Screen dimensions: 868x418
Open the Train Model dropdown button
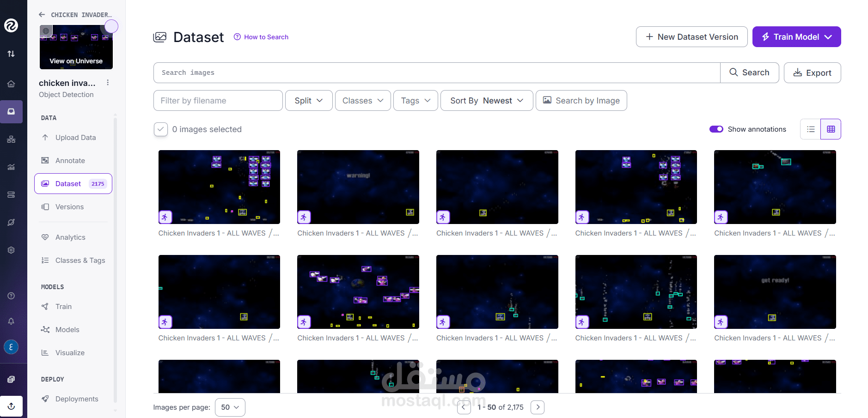coord(796,37)
